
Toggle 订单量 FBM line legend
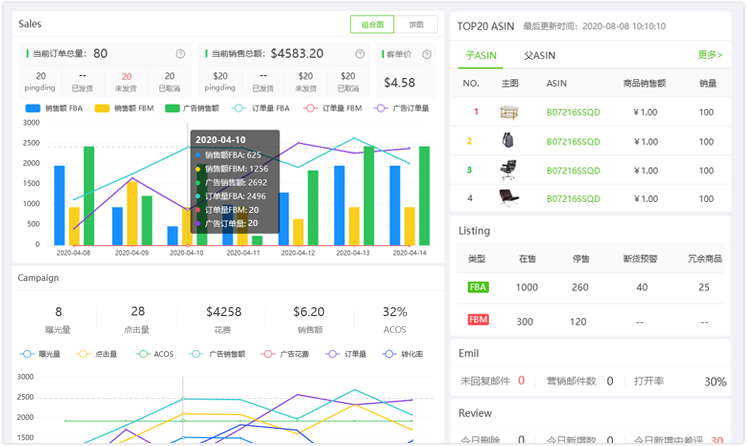click(332, 108)
